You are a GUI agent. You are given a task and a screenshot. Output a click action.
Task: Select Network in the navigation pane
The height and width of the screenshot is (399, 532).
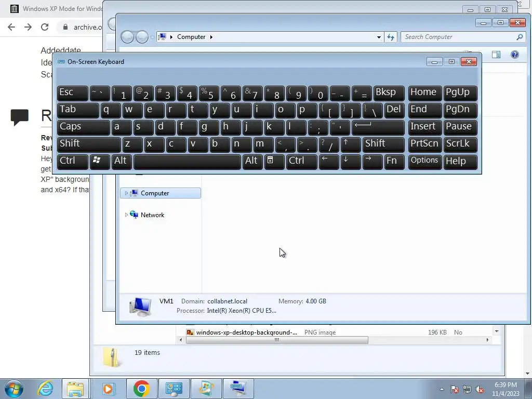pos(152,215)
